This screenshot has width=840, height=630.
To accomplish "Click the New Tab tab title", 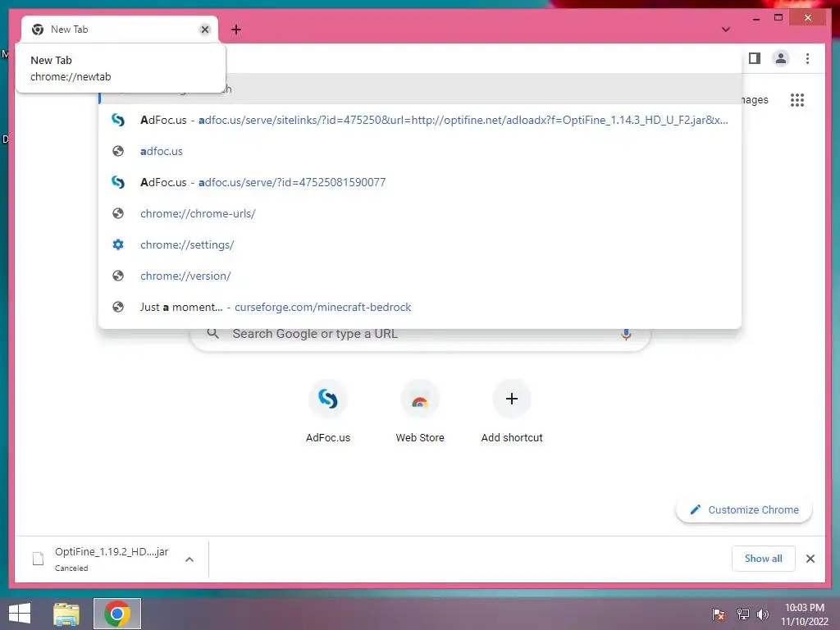I will (69, 30).
